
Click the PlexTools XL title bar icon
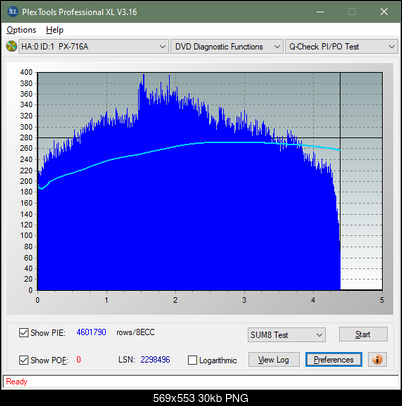pyautogui.click(x=12, y=12)
